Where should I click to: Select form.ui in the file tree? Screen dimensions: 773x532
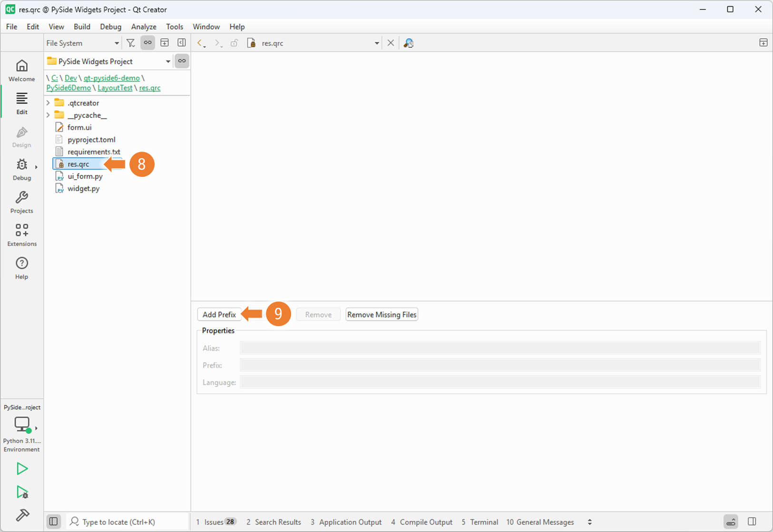[79, 127]
